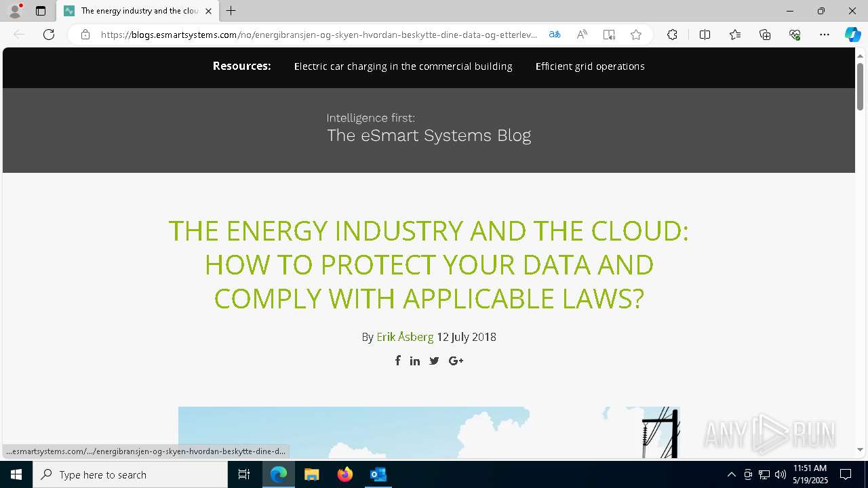Click scrollbar down arrow

(860, 449)
